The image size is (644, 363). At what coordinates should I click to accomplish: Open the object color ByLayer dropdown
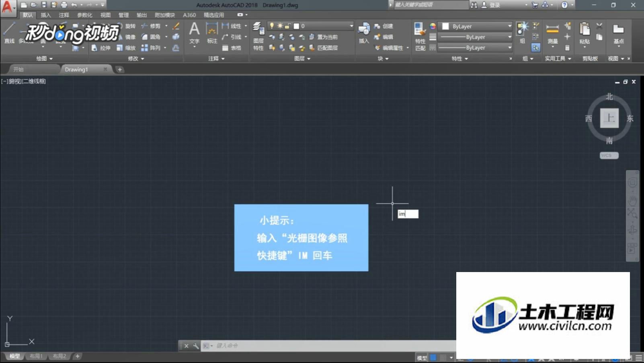[x=475, y=26]
